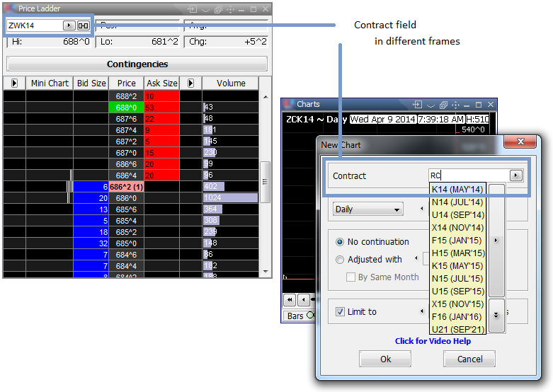Open the ZWK14 contract arrow in Price Ladder
The width and height of the screenshot is (553, 392).
tap(69, 25)
